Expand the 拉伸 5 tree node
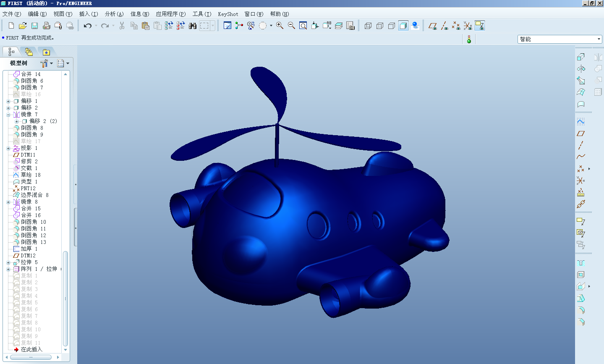604x364 pixels. pyautogui.click(x=8, y=262)
